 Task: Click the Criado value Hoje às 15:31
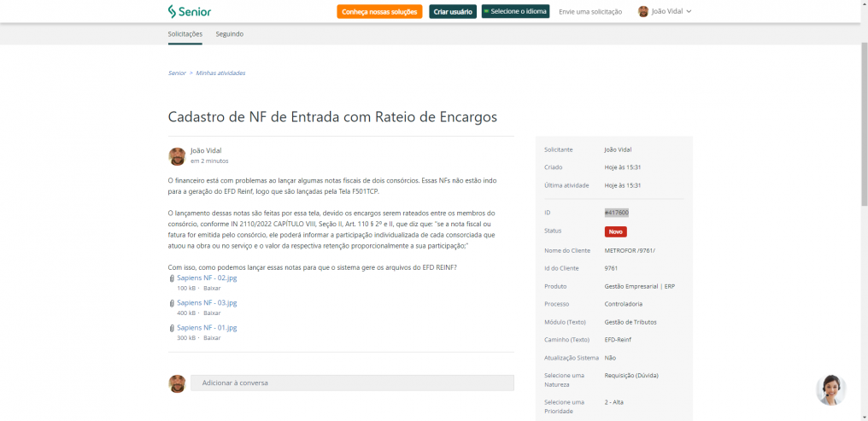point(623,167)
